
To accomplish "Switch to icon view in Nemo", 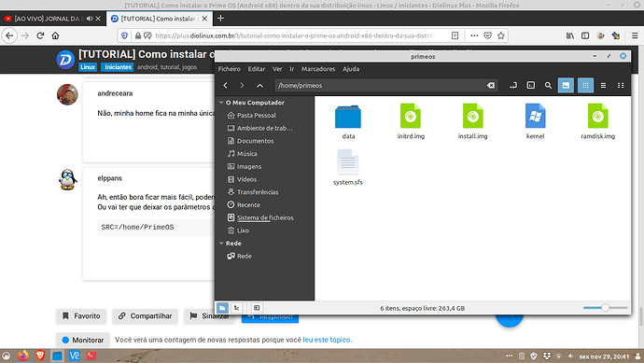I will [585, 86].
